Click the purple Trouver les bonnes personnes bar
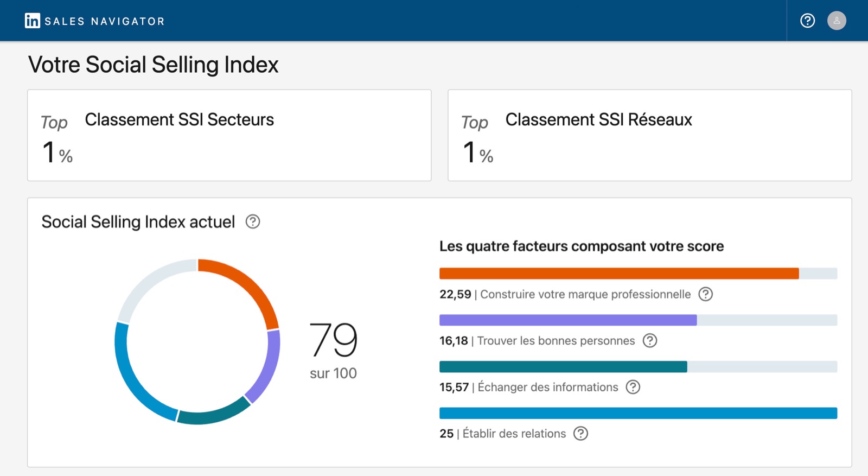868x476 pixels. (x=568, y=320)
